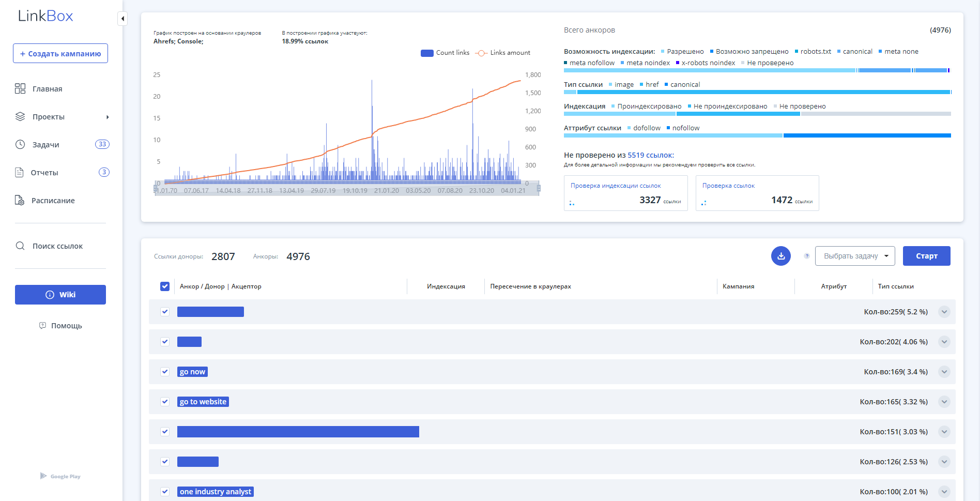This screenshot has height=501, width=980.
Task: Click the Поиск ссылок magnifier icon
Action: pos(20,246)
